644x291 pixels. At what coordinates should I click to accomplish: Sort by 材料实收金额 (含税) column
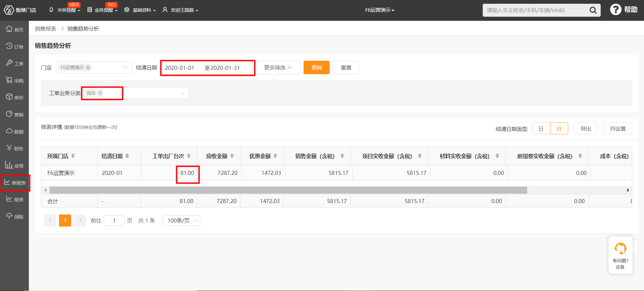(x=497, y=156)
